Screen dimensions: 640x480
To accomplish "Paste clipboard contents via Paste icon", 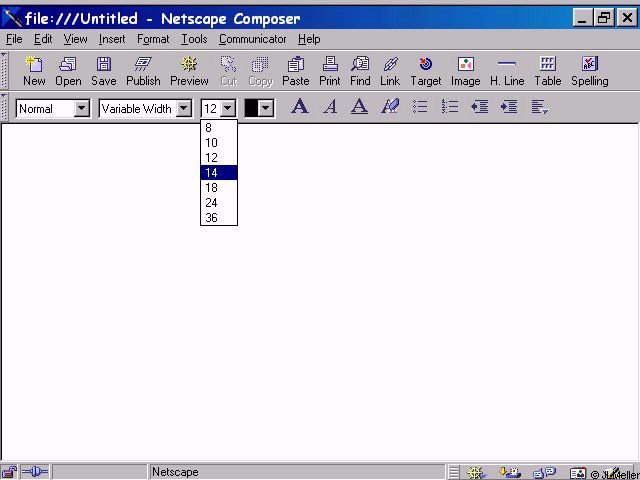I will click(296, 71).
